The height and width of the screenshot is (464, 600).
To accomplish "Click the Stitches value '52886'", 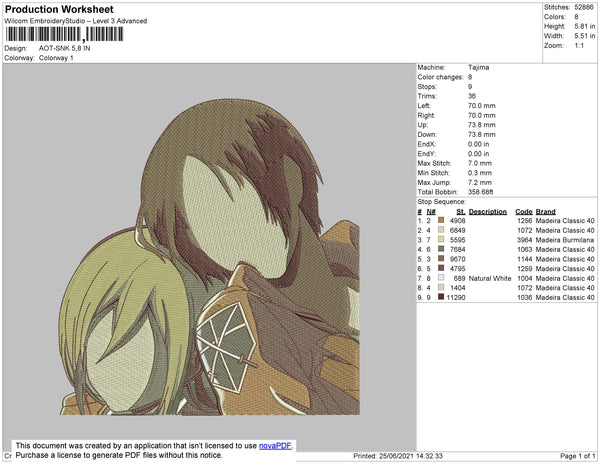I will click(584, 7).
